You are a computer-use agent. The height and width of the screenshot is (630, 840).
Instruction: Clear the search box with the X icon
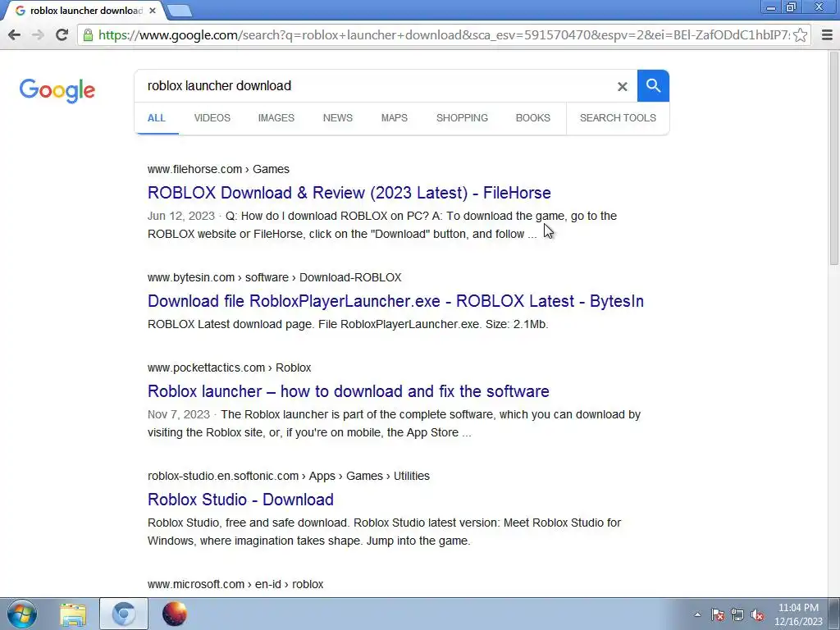point(622,86)
